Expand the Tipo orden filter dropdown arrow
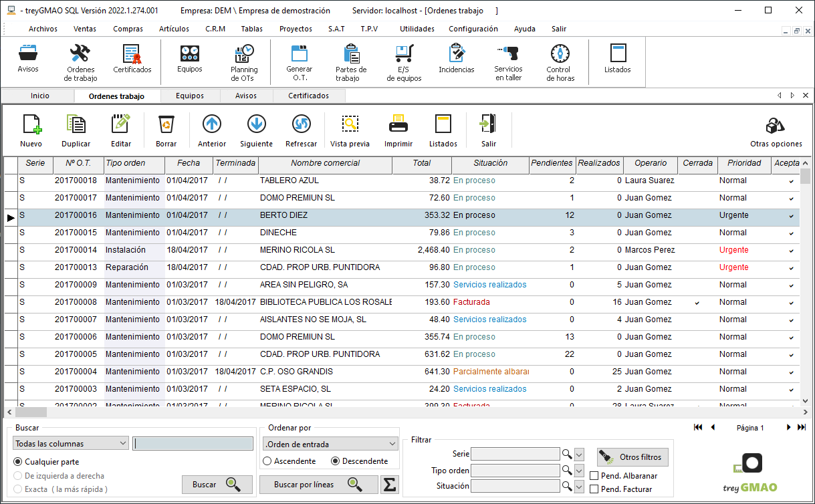Image resolution: width=815 pixels, height=504 pixels. [580, 471]
